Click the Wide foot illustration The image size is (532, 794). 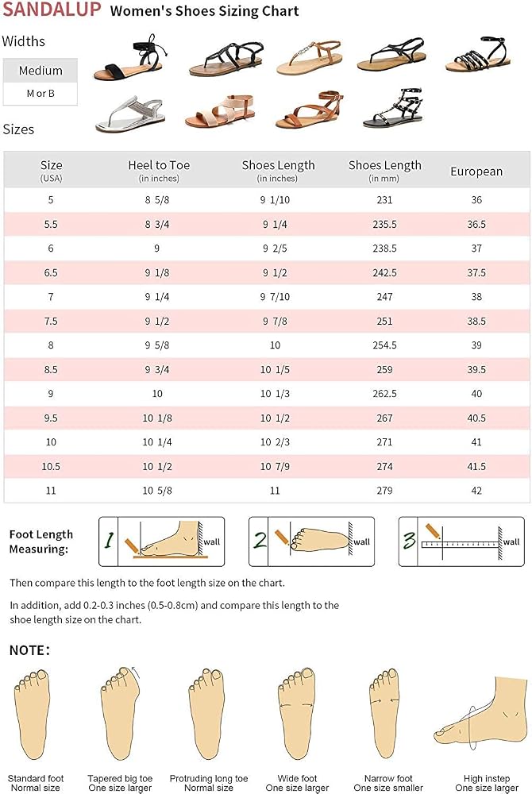point(297,714)
